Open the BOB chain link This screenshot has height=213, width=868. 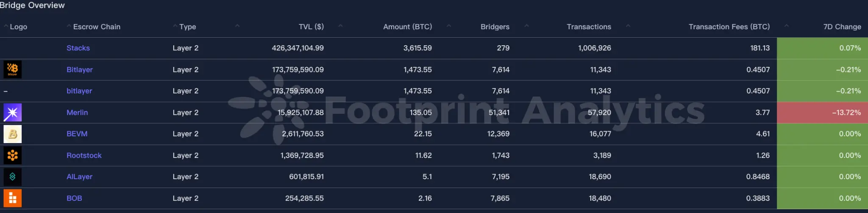point(74,198)
